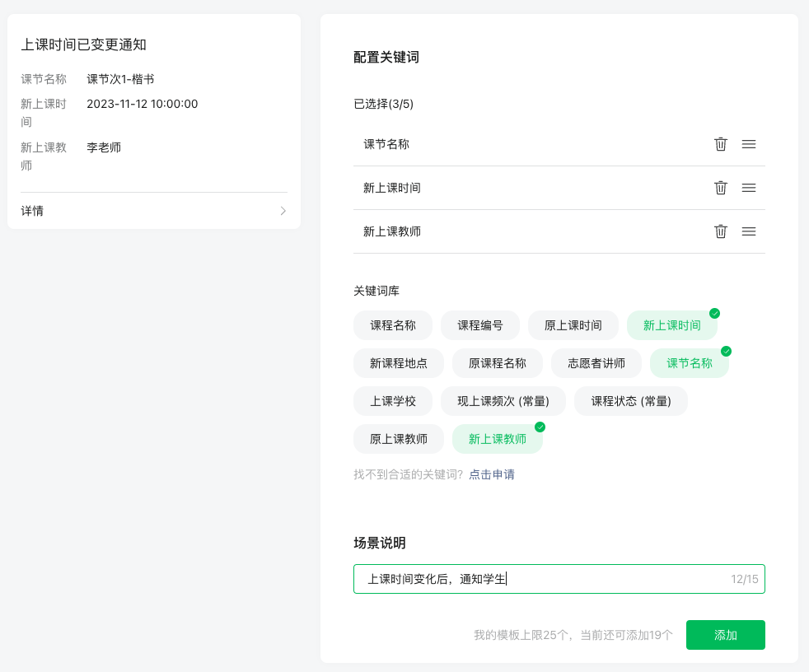Click the reorder handle for 新上课时间
This screenshot has height=672, width=809.
click(749, 188)
